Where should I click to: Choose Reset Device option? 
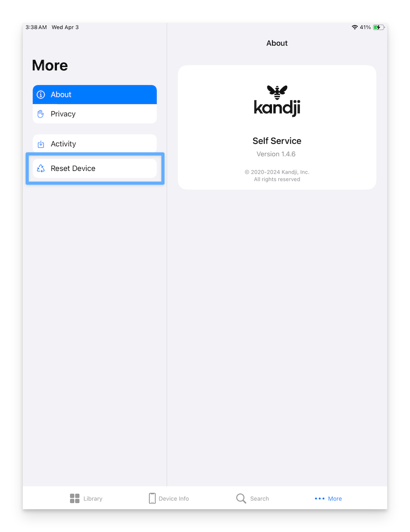click(x=95, y=168)
